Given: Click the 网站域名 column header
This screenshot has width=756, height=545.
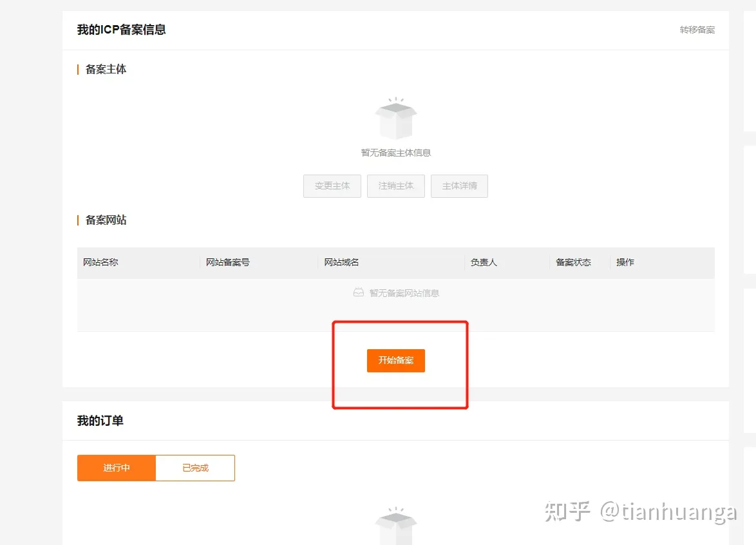Looking at the screenshot, I should point(341,262).
